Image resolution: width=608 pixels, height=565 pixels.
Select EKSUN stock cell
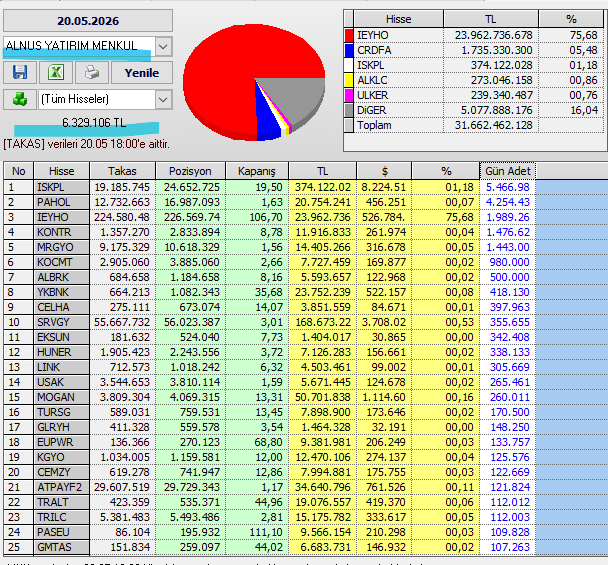(x=62, y=337)
